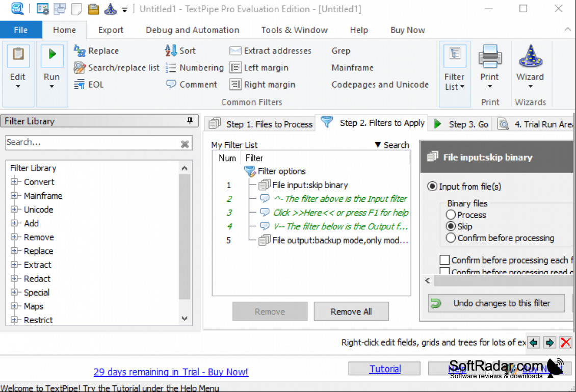Open Debug and Automation tab
The width and height of the screenshot is (576, 392).
pyautogui.click(x=193, y=30)
